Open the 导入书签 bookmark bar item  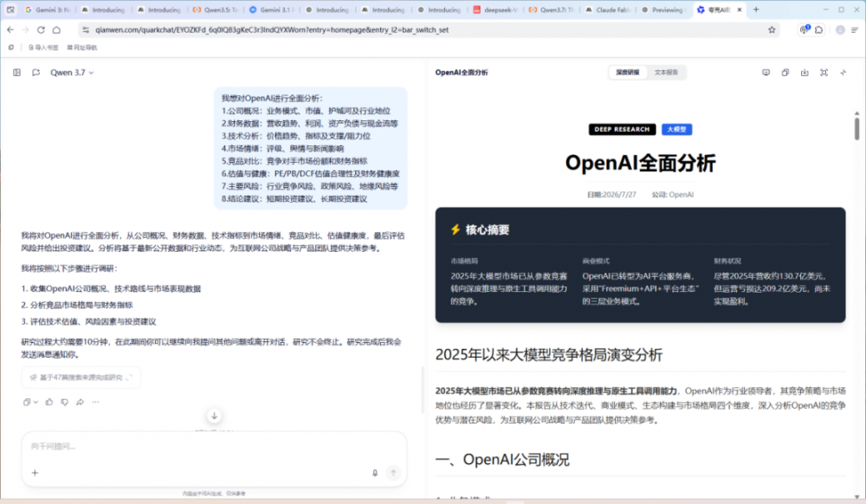point(43,48)
